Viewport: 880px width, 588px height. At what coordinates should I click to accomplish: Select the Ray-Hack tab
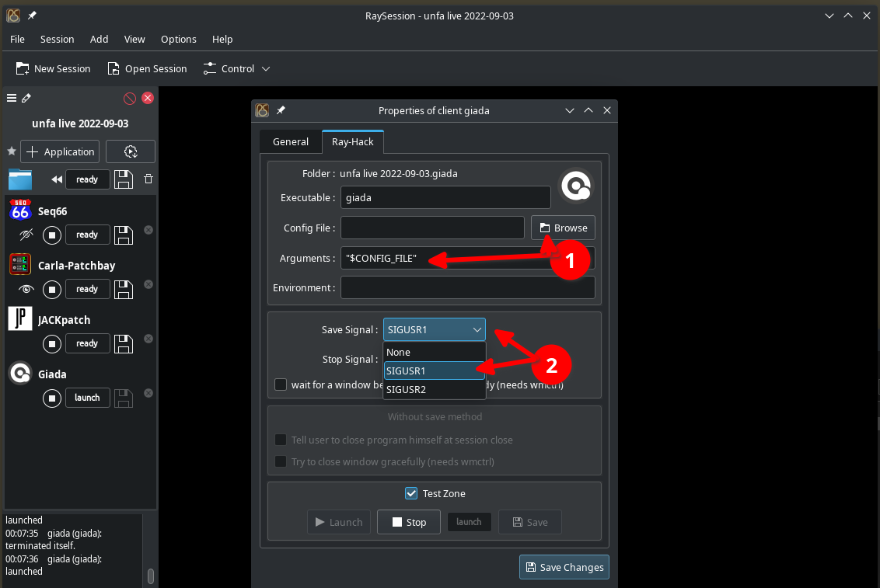[x=352, y=142]
